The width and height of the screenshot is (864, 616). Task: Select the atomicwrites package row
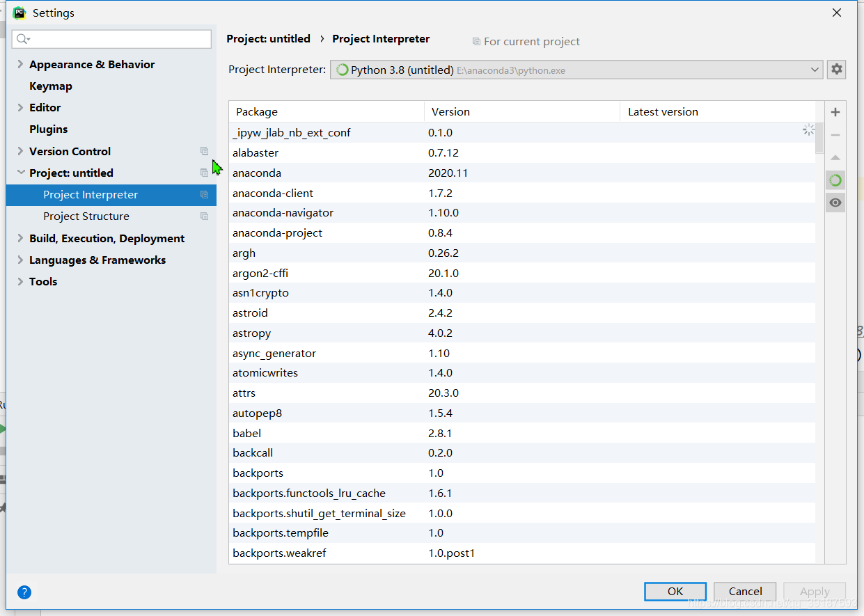(522, 372)
